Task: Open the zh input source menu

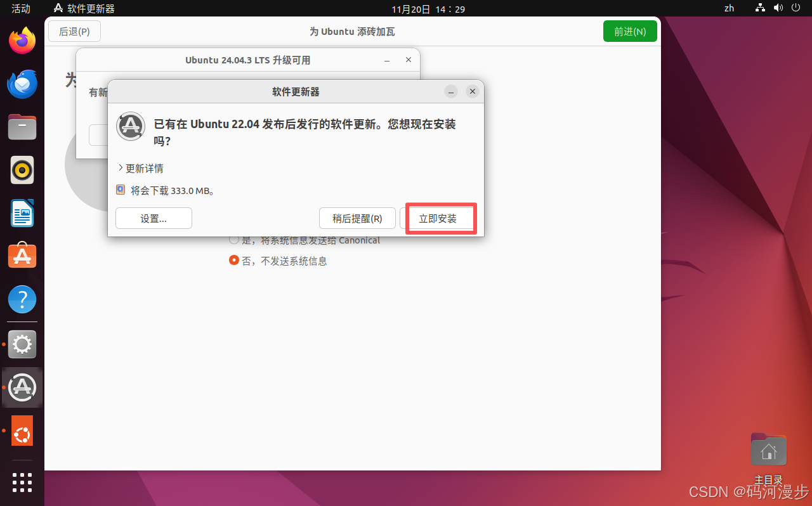Action: pyautogui.click(x=729, y=8)
